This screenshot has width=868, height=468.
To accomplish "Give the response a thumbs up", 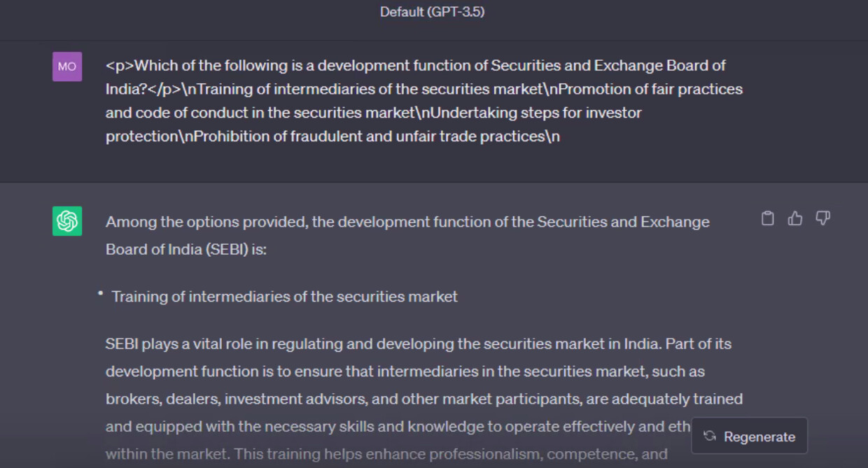I will pos(795,219).
